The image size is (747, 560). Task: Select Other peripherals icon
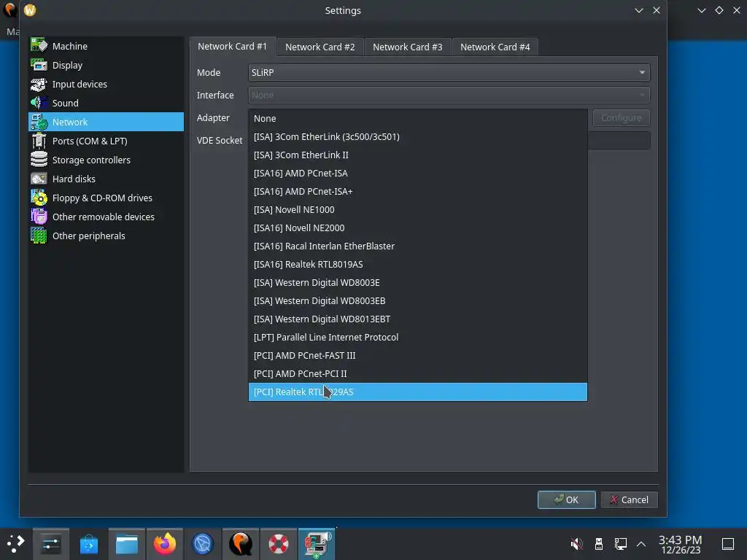coord(39,236)
